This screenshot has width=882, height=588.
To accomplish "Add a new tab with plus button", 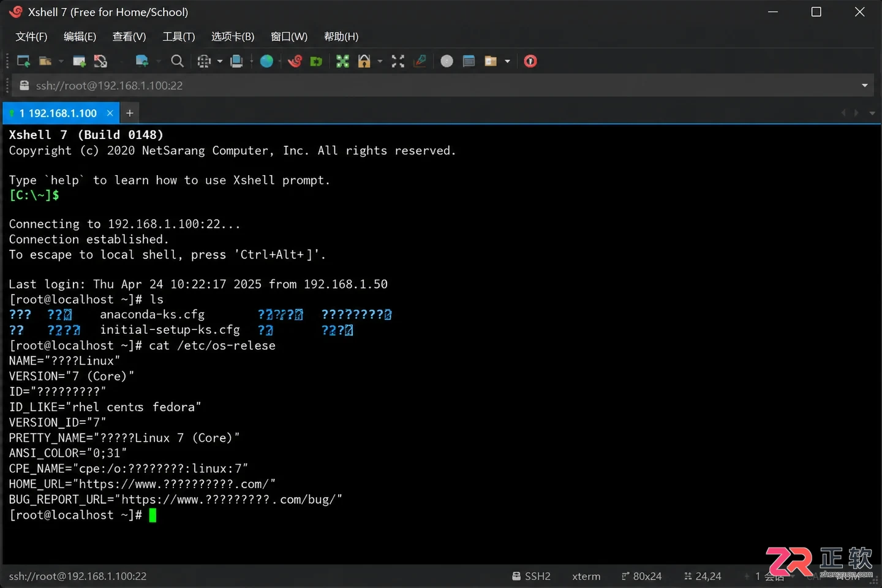I will (130, 113).
